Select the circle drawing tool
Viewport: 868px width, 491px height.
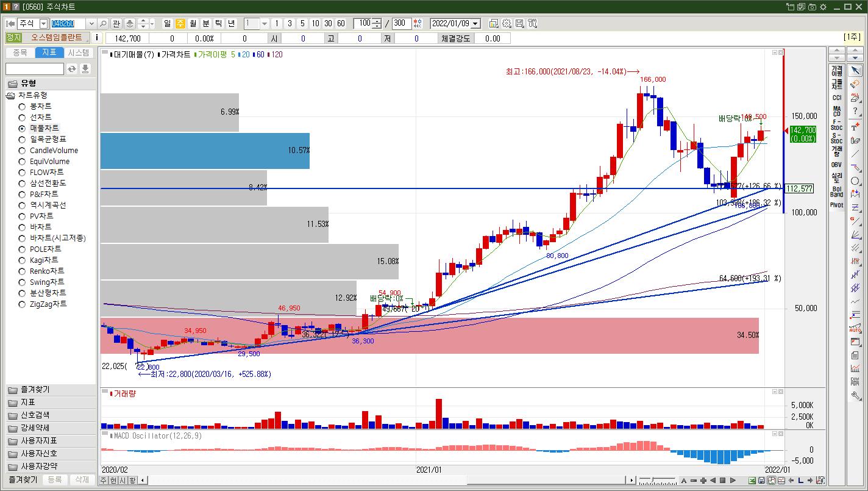[x=855, y=181]
